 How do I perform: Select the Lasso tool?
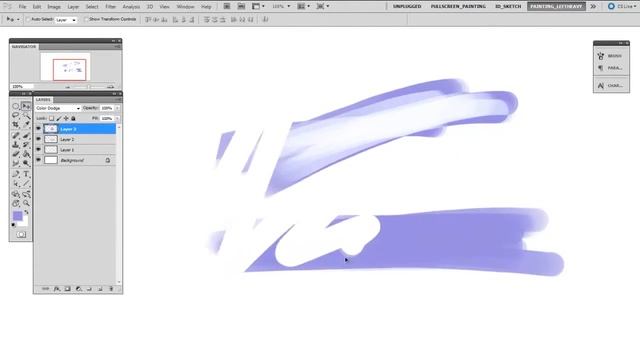click(16, 116)
